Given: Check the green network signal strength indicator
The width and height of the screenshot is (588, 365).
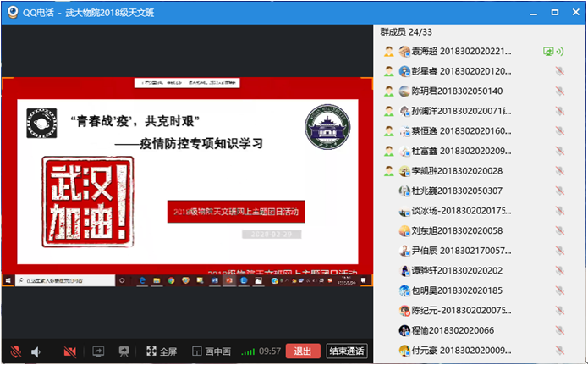Looking at the screenshot, I should pyautogui.click(x=248, y=351).
